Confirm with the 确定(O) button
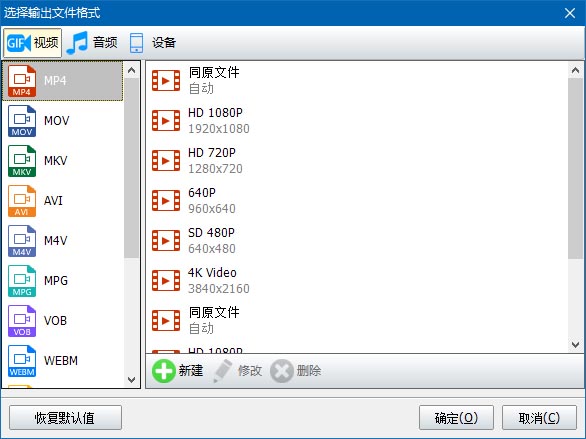Image resolution: width=586 pixels, height=439 pixels. 456,418
